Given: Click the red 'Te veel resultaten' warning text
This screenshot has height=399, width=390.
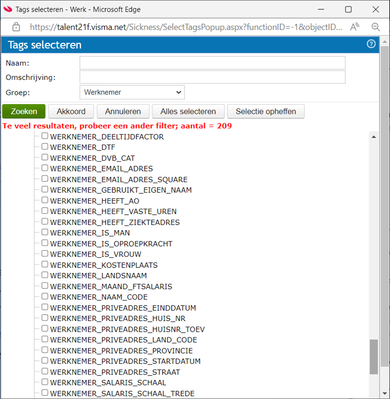Looking at the screenshot, I should click(117, 126).
